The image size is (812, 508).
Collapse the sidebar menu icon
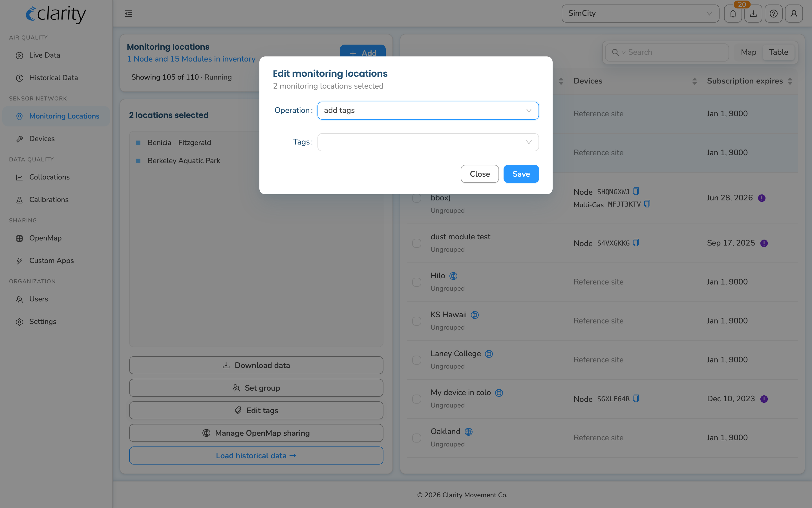coord(129,14)
